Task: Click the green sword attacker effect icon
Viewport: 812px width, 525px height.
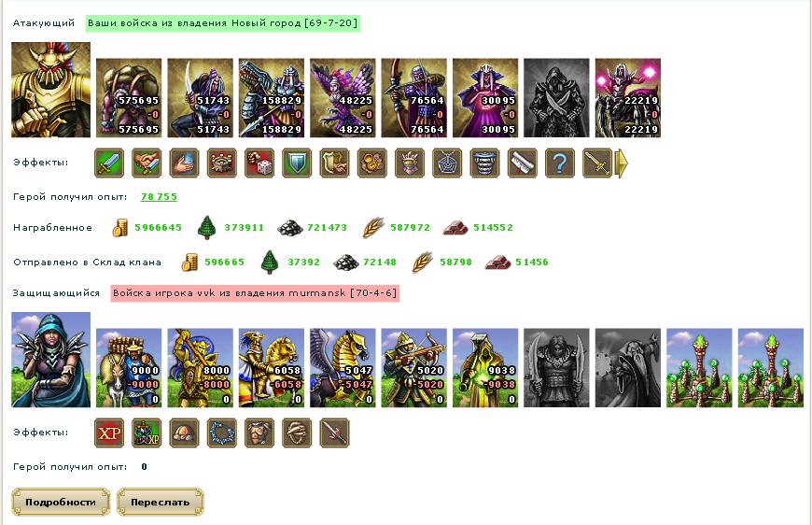Action: [x=109, y=163]
